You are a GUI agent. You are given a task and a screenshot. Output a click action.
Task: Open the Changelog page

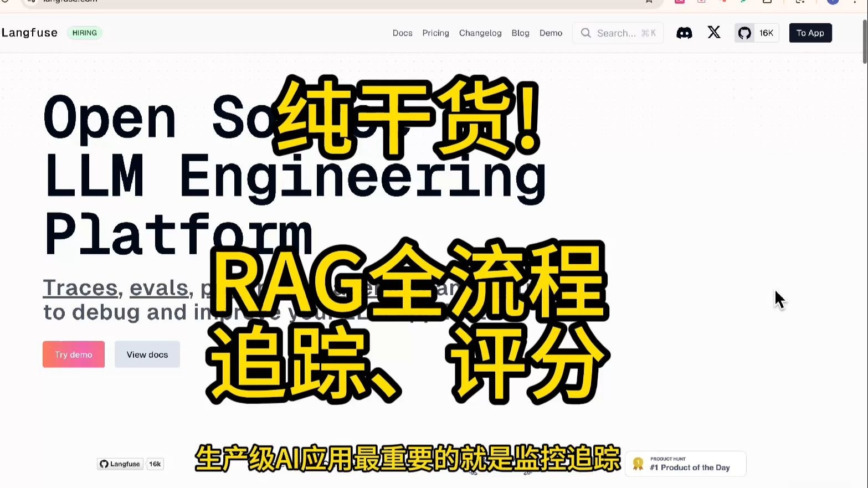pos(480,33)
